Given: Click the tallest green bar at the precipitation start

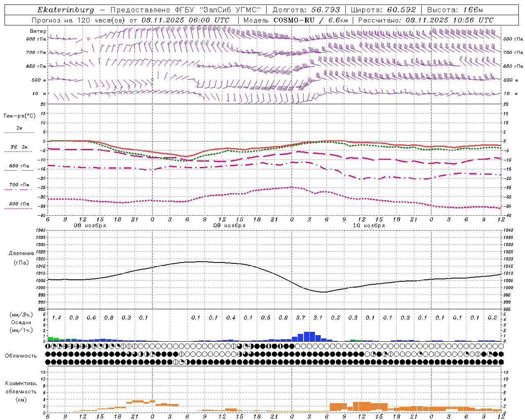Looking at the screenshot, I should (51, 339).
